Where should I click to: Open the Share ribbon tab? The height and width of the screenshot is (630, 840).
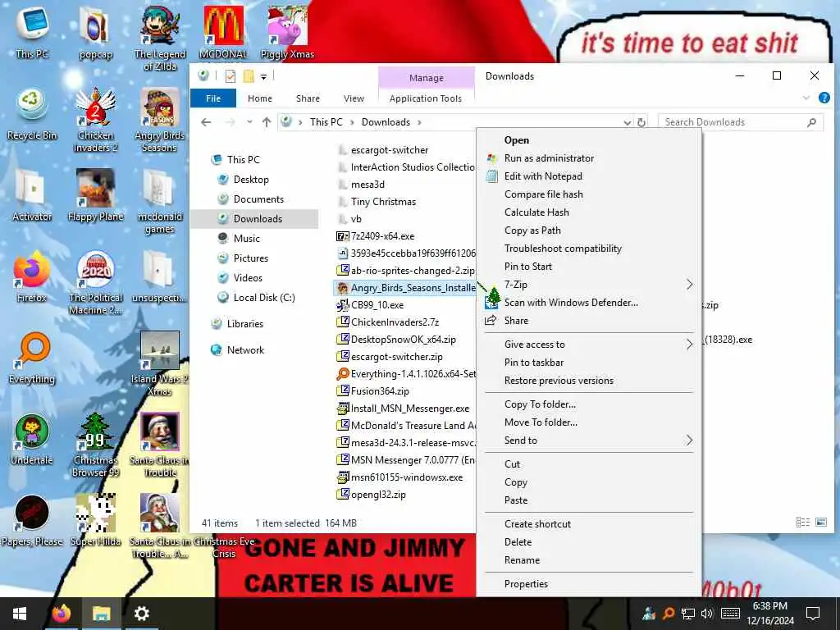(308, 98)
